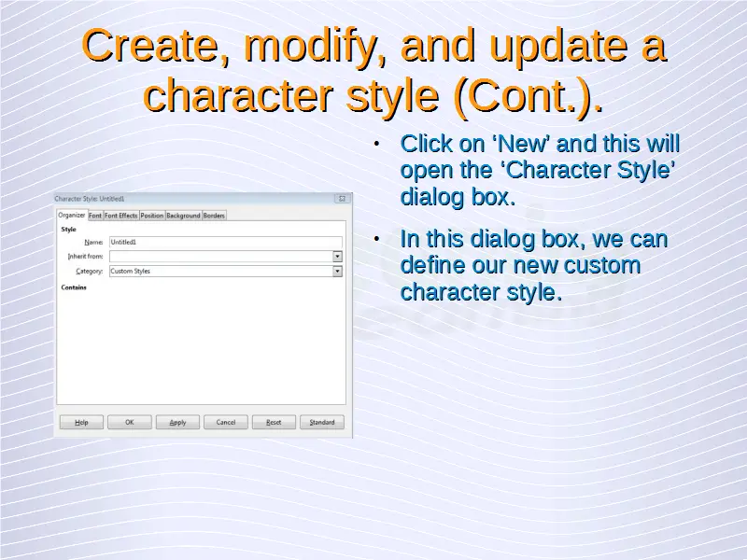Open the Background tab
Screen dimensions: 747x560
[183, 216]
